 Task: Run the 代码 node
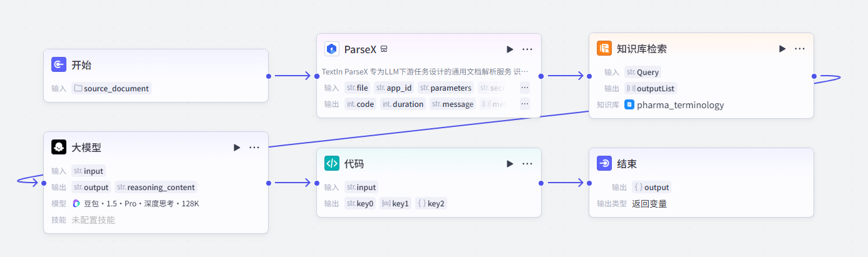click(510, 163)
